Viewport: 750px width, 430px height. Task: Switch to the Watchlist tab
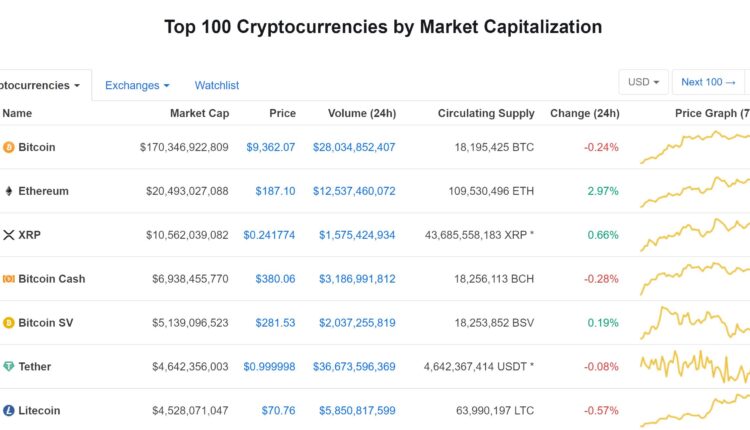[217, 86]
